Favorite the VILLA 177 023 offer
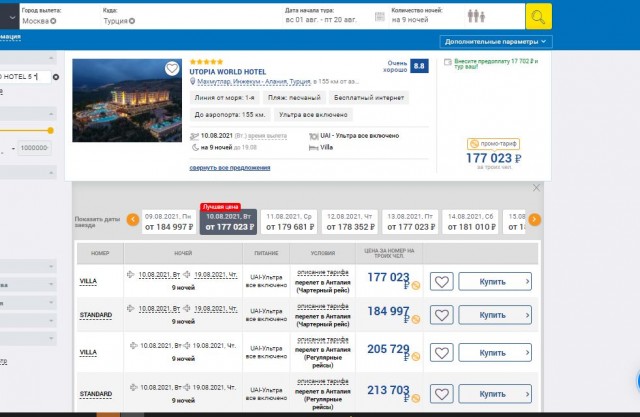The image size is (640, 417). coord(442,282)
